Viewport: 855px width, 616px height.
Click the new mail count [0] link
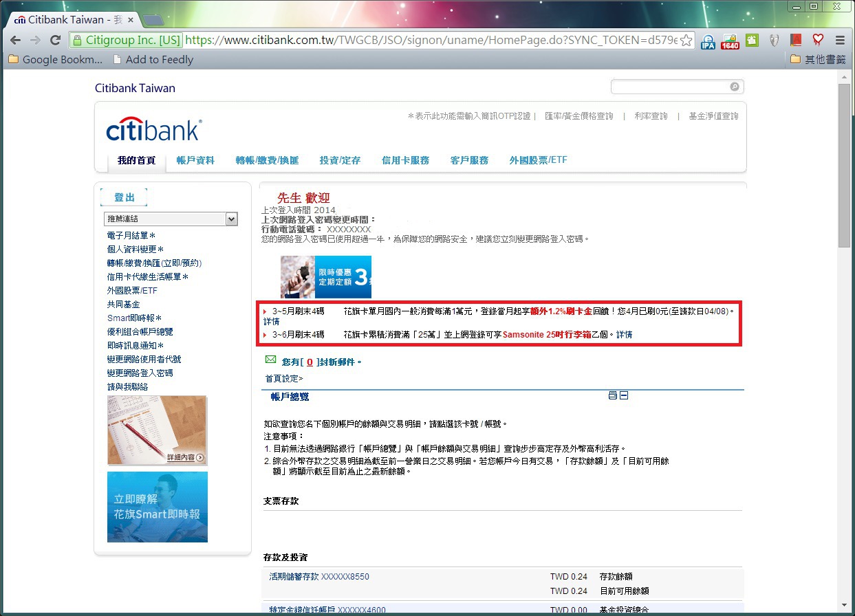pyautogui.click(x=310, y=362)
